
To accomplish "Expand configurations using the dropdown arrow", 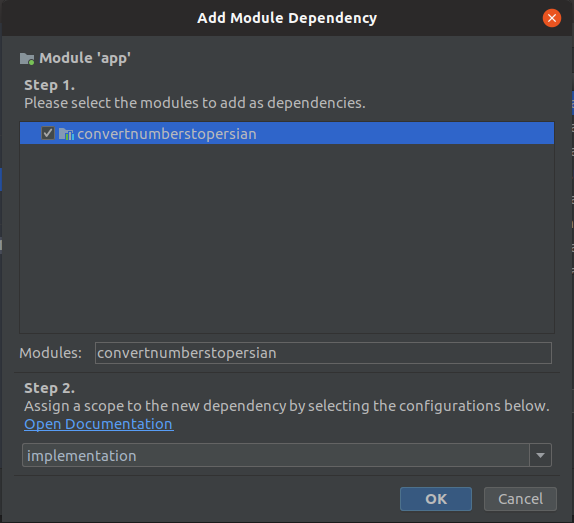I will (x=540, y=455).
